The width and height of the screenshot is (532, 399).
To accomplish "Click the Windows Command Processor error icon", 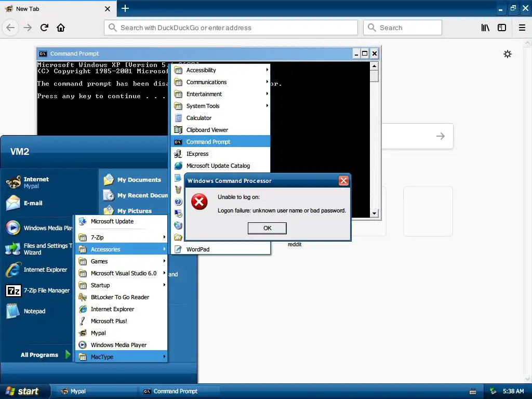I will click(199, 202).
